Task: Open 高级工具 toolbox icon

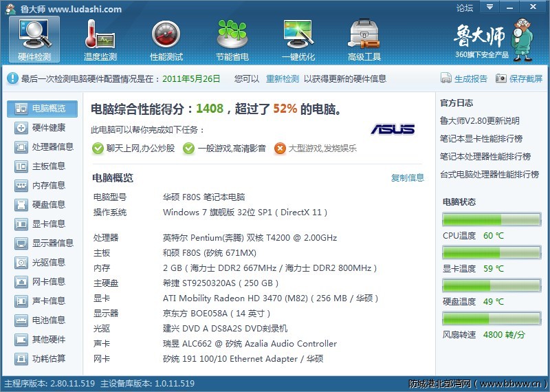Action: [x=364, y=39]
